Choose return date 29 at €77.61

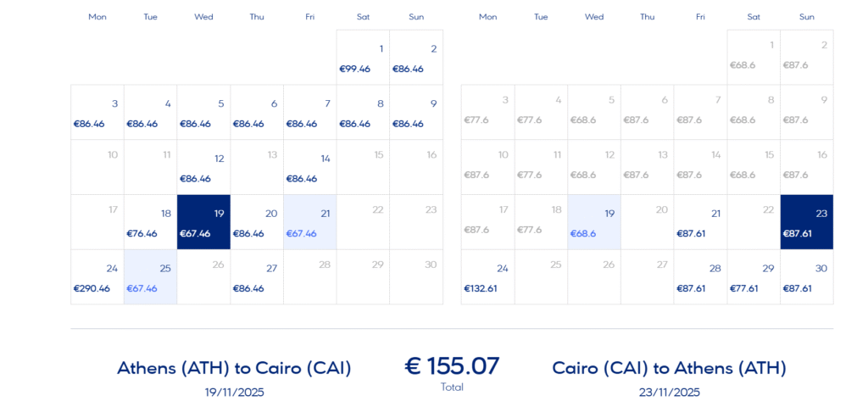[x=754, y=277]
